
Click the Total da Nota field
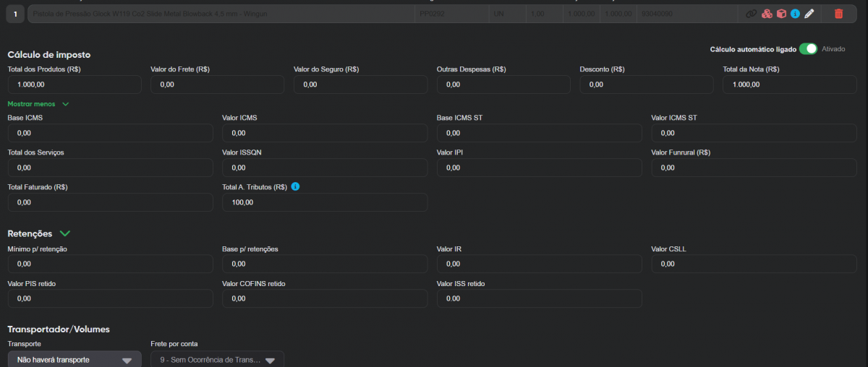[790, 85]
